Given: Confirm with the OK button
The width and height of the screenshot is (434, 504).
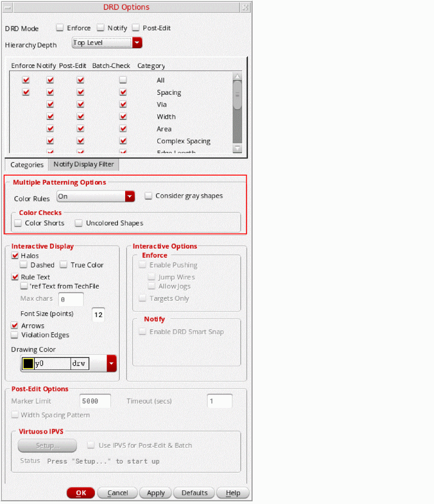Looking at the screenshot, I should [81, 493].
